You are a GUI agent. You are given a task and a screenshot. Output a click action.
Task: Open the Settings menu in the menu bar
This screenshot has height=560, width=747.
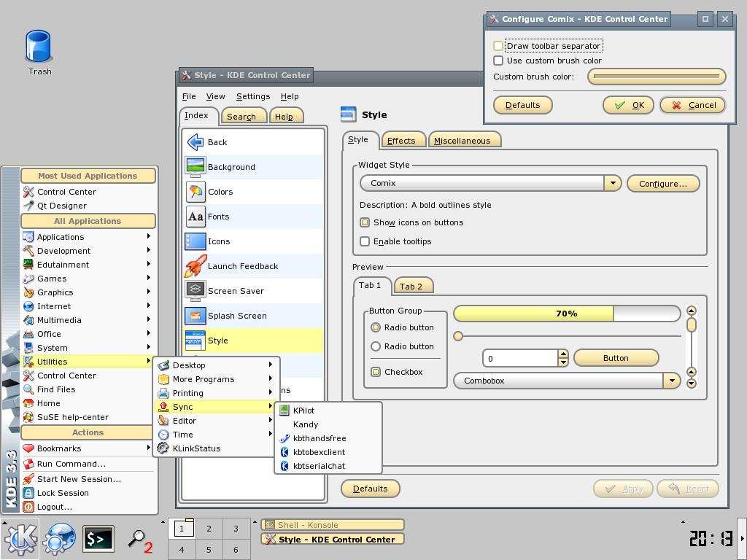pyautogui.click(x=253, y=96)
